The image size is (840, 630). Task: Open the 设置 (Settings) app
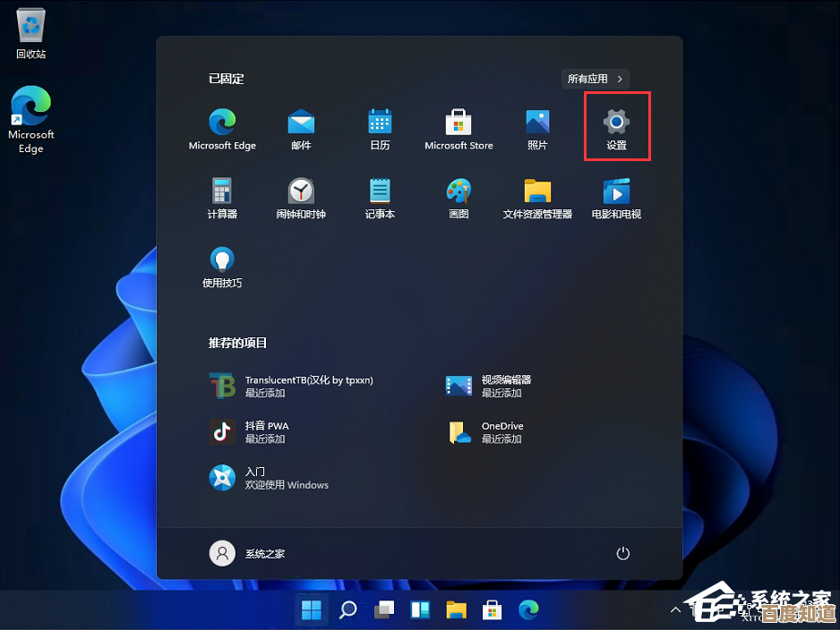[x=616, y=125]
